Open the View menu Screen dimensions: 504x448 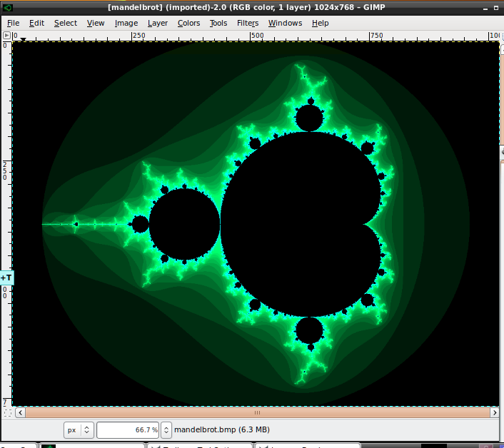tap(96, 23)
